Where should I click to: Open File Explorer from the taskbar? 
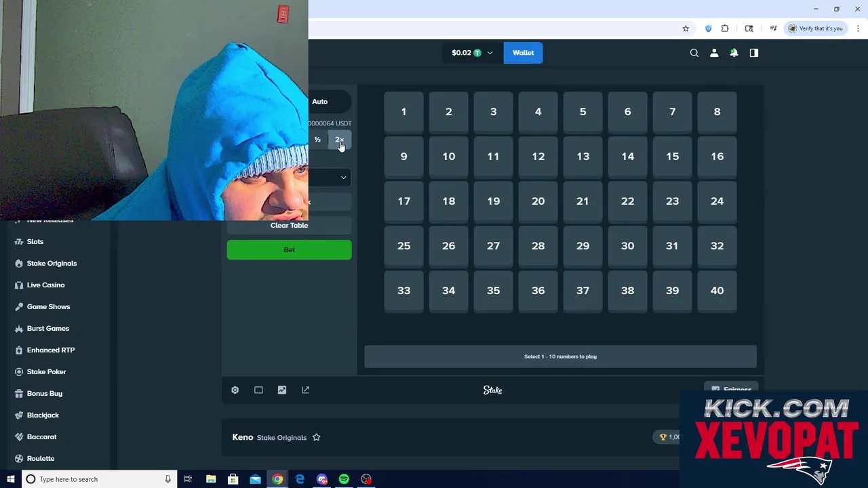[x=211, y=479]
